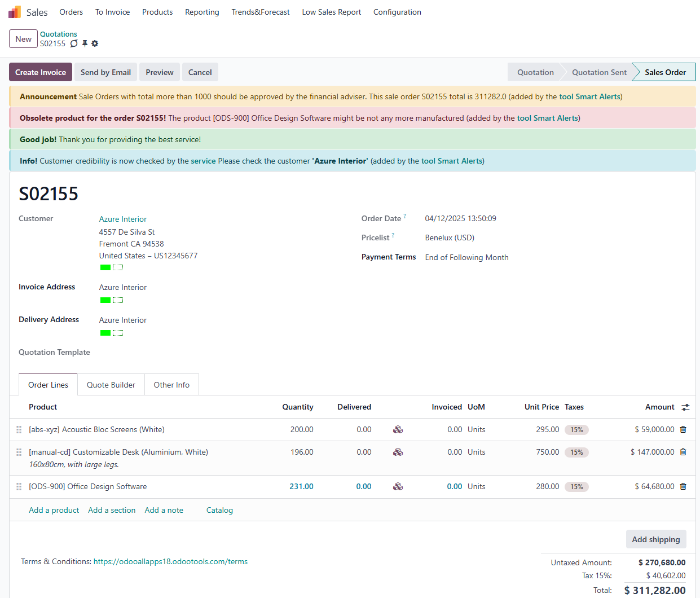The image size is (700, 598).
Task: Open the Sales app home logo
Action: 15,12
